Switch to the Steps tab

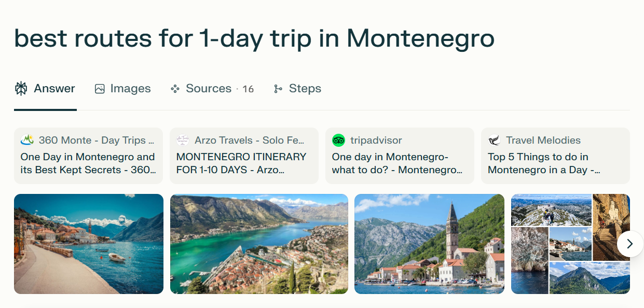pyautogui.click(x=305, y=89)
